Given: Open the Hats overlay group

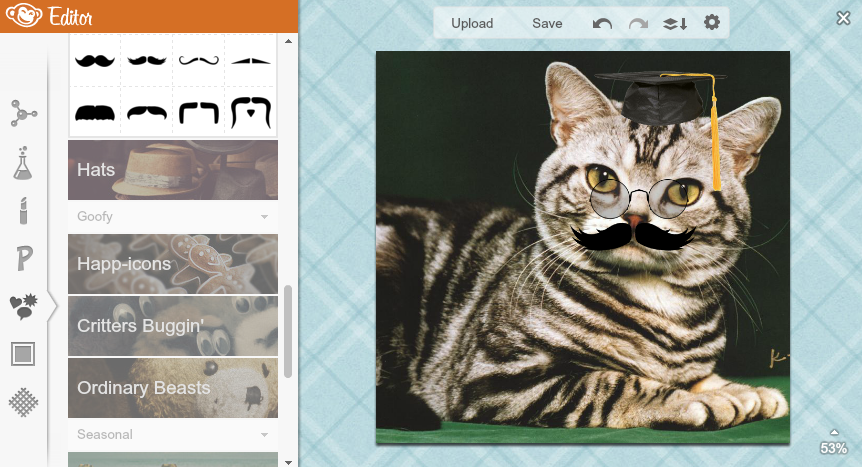Looking at the screenshot, I should pyautogui.click(x=173, y=170).
